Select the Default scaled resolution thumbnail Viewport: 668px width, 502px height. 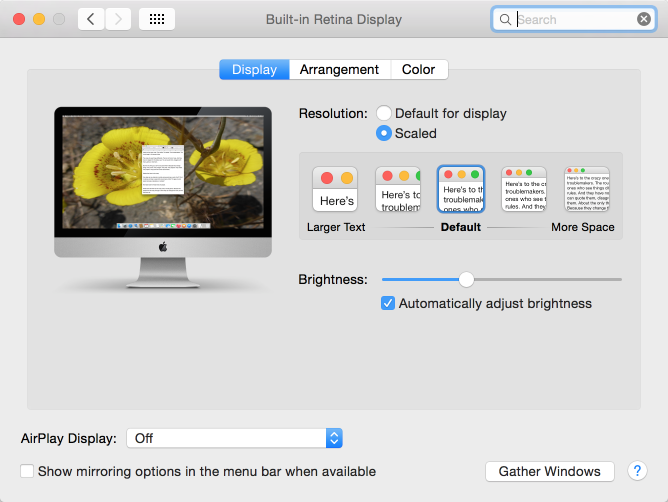pyautogui.click(x=461, y=189)
